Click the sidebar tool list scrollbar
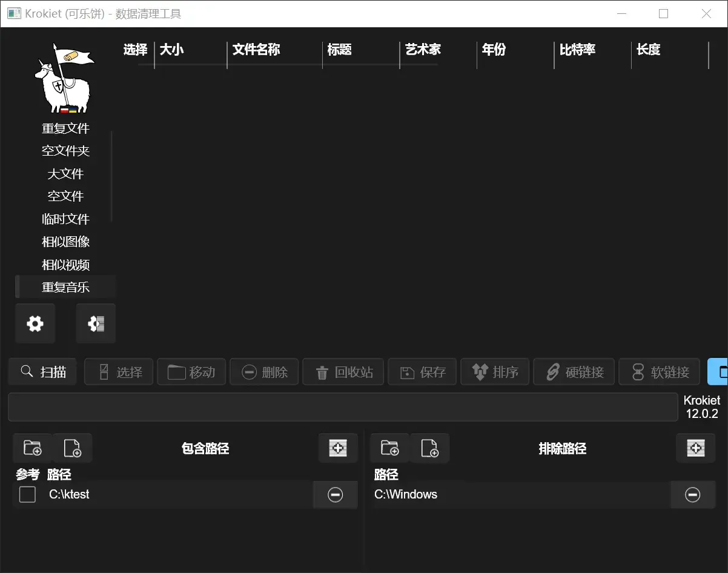The width and height of the screenshot is (728, 573). click(x=111, y=177)
